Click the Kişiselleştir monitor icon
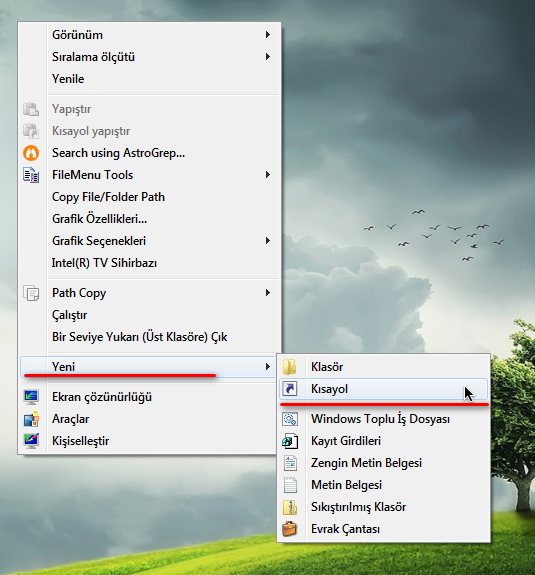The height and width of the screenshot is (575, 535). (x=31, y=441)
